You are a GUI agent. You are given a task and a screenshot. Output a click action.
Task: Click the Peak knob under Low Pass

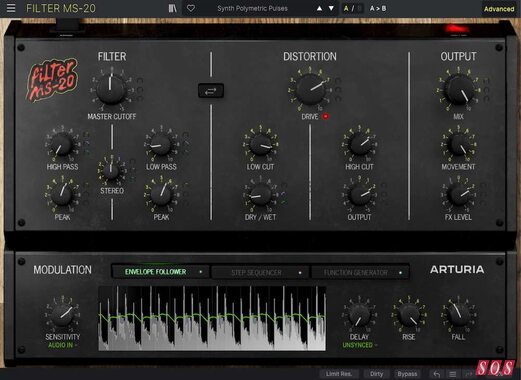[161, 194]
